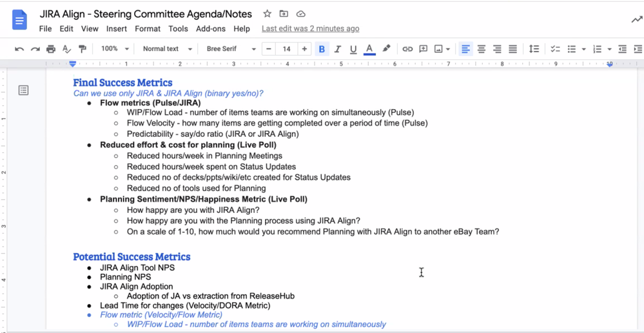This screenshot has height=333, width=644.
Task: Expand the numbered list style arrow
Action: pos(609,49)
